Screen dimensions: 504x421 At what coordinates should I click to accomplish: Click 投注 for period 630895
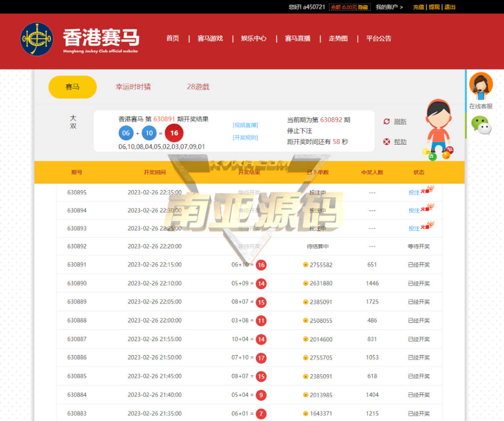(x=414, y=192)
